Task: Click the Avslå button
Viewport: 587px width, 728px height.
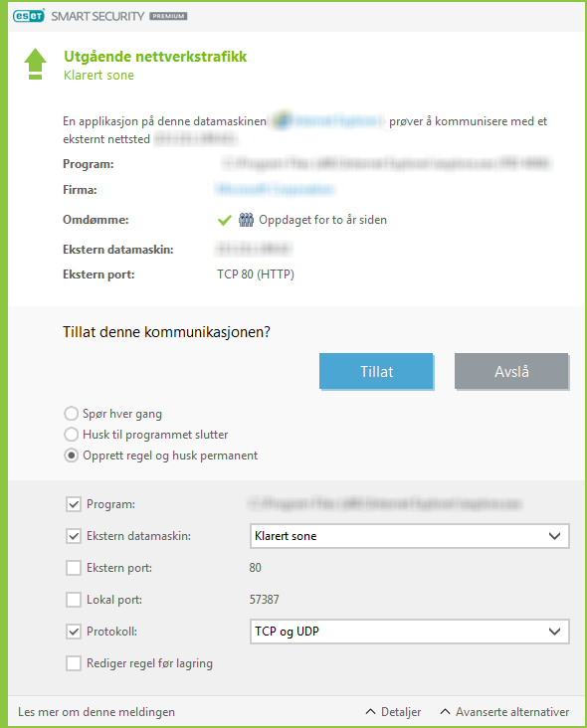Action: pyautogui.click(x=511, y=371)
